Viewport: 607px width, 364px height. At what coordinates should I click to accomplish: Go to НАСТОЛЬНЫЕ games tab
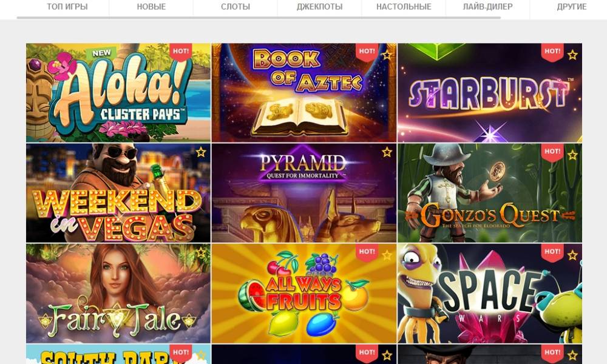coord(404,7)
